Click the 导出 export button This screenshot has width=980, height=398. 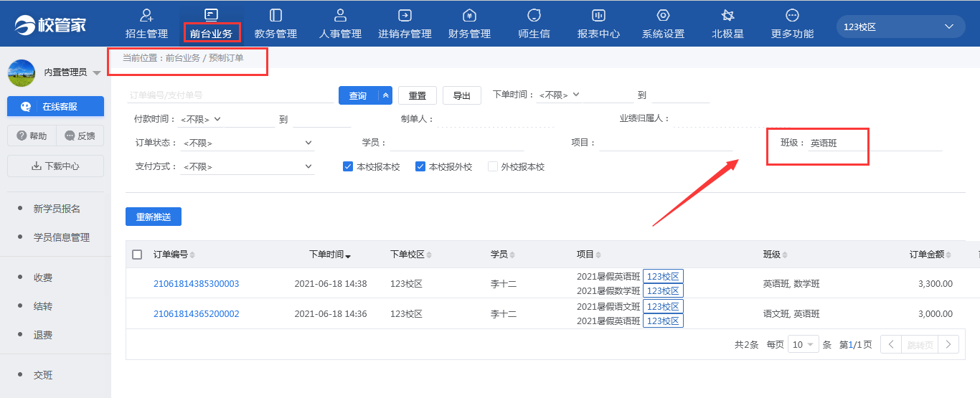pyautogui.click(x=462, y=95)
